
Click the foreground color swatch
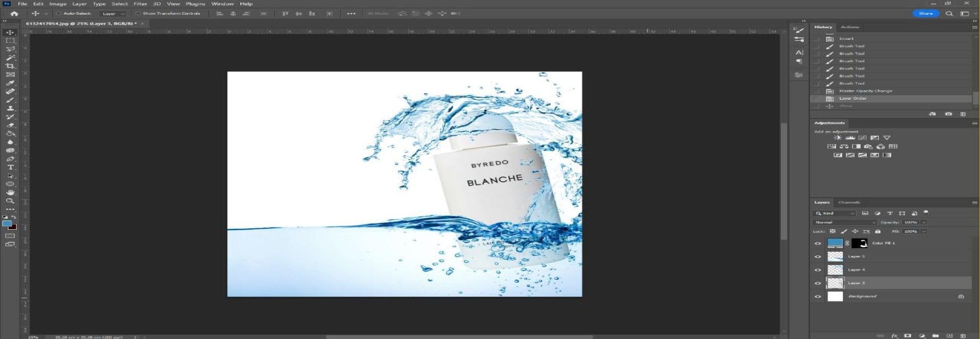click(x=7, y=224)
